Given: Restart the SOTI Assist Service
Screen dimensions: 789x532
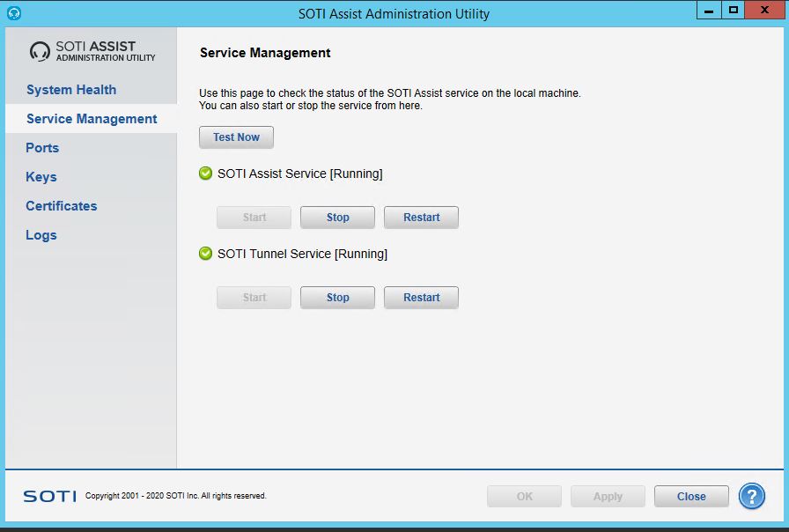Looking at the screenshot, I should pos(421,218).
